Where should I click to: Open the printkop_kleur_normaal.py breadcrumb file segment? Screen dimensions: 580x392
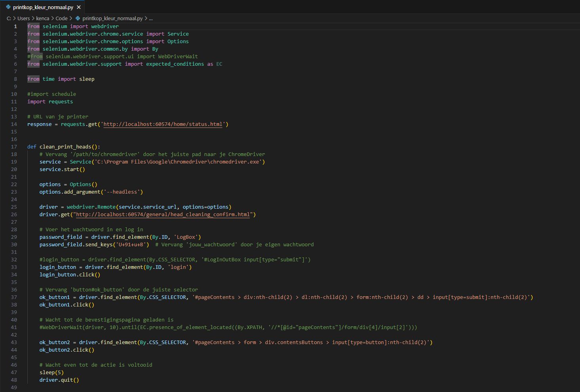112,18
